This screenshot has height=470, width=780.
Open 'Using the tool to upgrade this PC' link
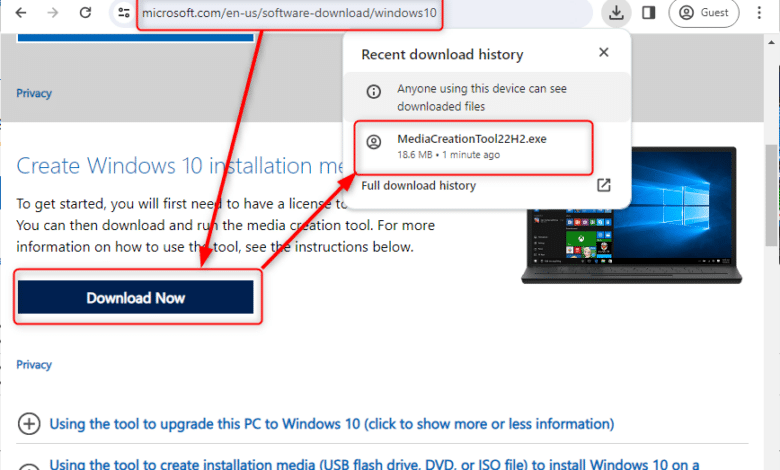tap(332, 424)
